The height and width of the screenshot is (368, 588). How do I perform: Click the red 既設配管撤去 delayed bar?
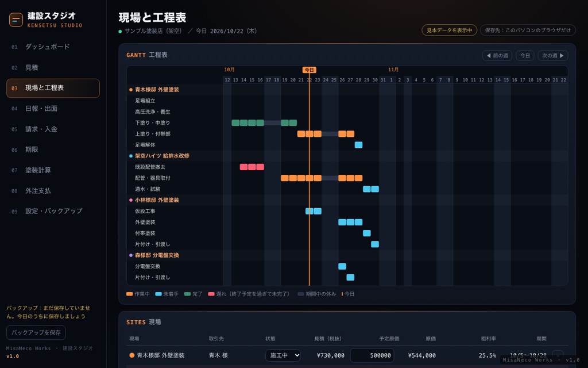pos(252,167)
